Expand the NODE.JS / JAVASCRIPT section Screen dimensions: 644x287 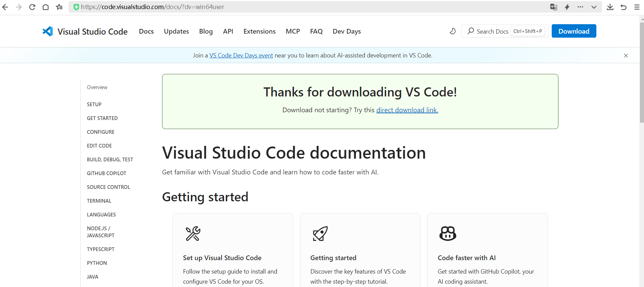[x=101, y=232]
